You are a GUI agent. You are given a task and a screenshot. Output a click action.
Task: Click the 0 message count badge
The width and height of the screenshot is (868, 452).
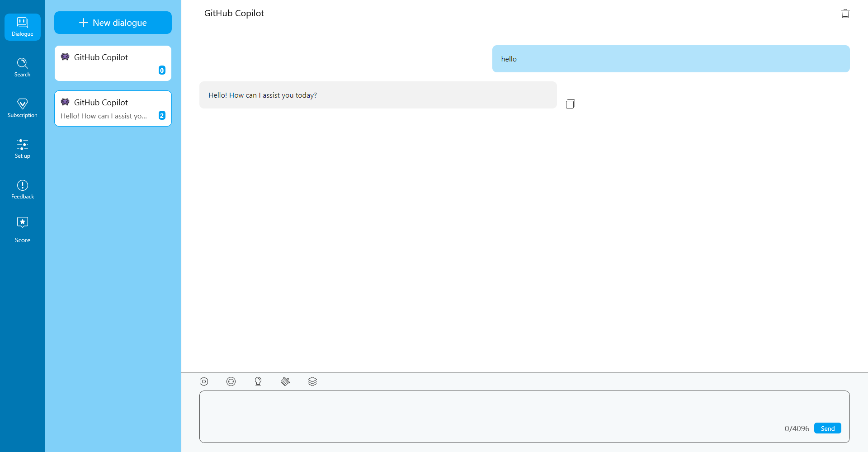coord(162,70)
